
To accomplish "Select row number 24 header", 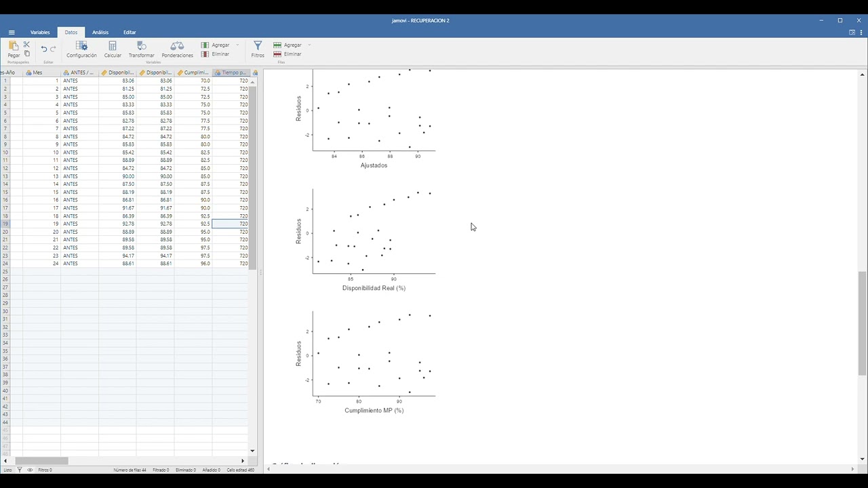I will tap(5, 264).
